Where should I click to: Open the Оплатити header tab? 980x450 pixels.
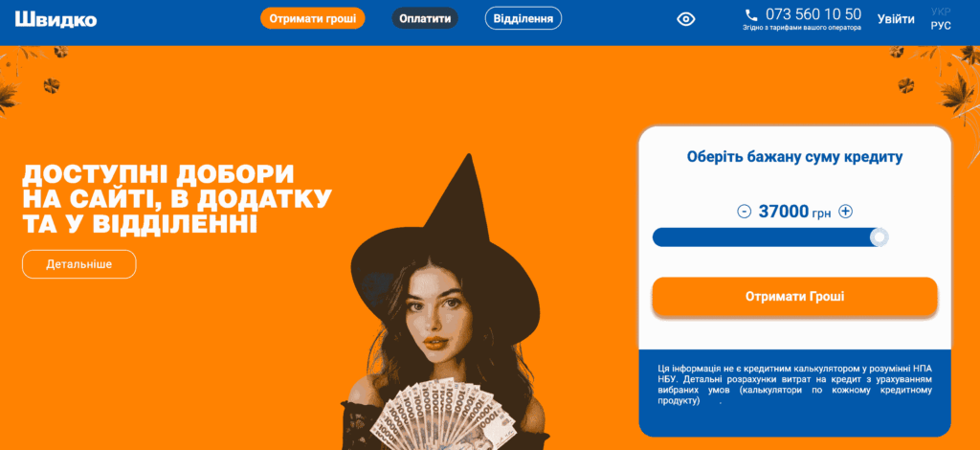(x=425, y=18)
